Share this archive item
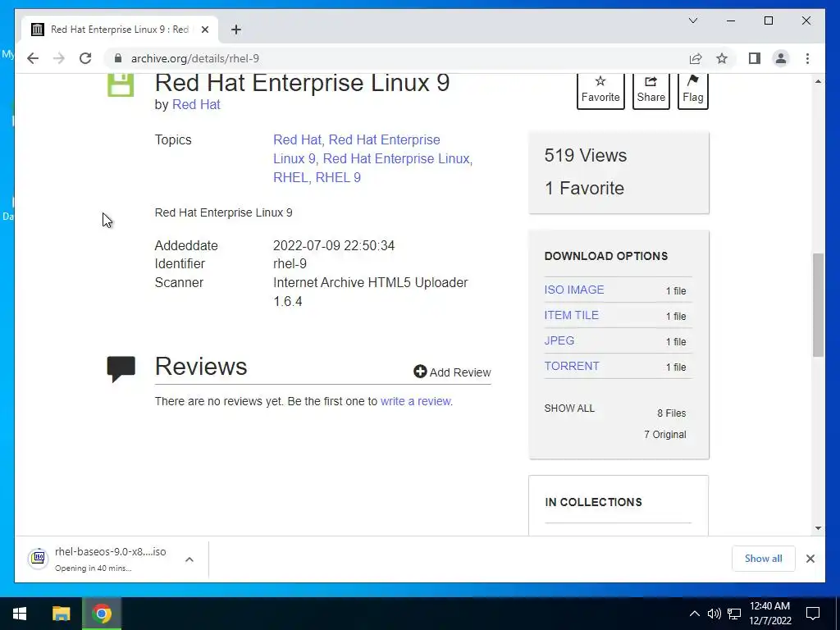 click(651, 90)
